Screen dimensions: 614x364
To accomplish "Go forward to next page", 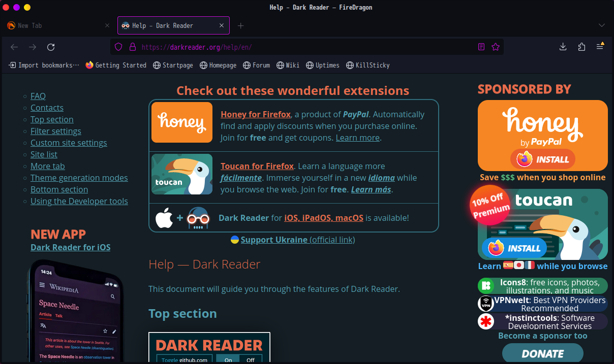I will coord(33,47).
